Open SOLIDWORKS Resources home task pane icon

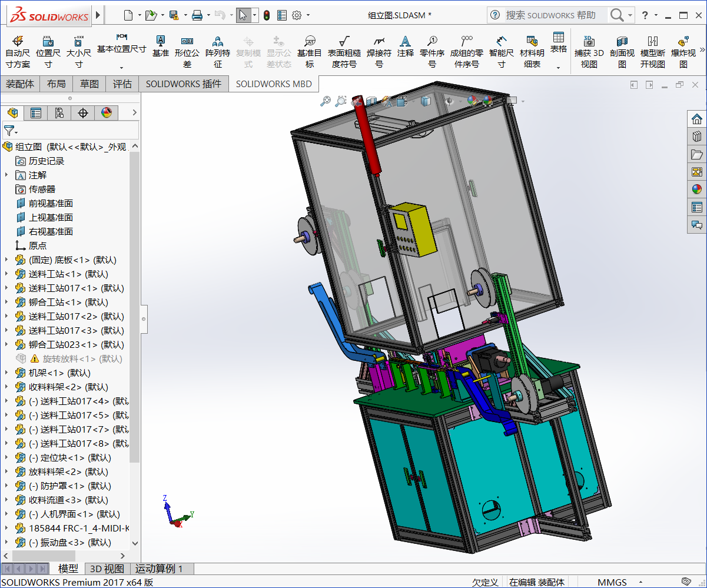coord(697,119)
